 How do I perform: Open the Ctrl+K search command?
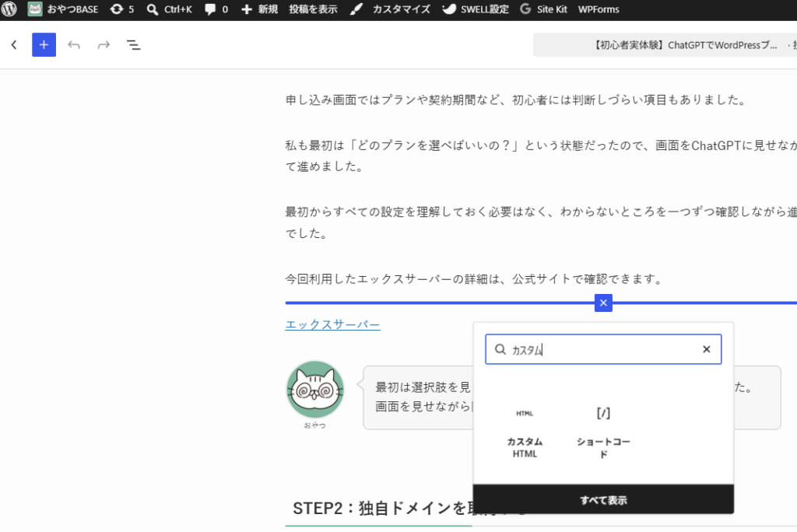pyautogui.click(x=169, y=9)
